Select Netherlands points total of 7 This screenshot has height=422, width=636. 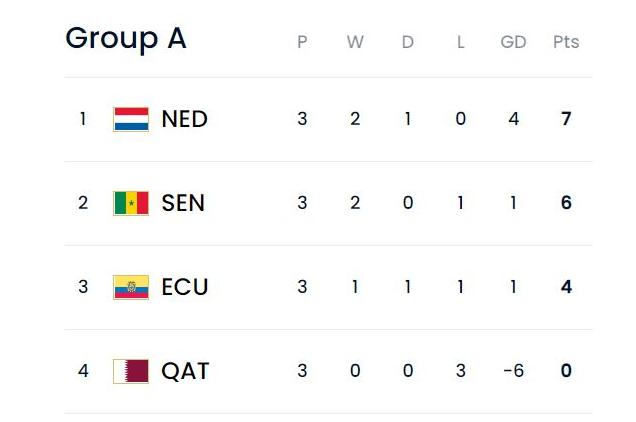click(x=566, y=119)
